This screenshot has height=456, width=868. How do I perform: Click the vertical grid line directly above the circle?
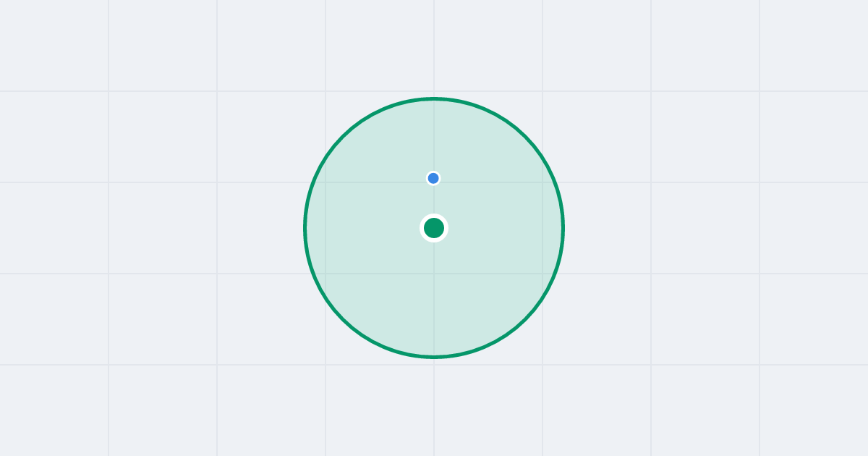pyautogui.click(x=434, y=47)
